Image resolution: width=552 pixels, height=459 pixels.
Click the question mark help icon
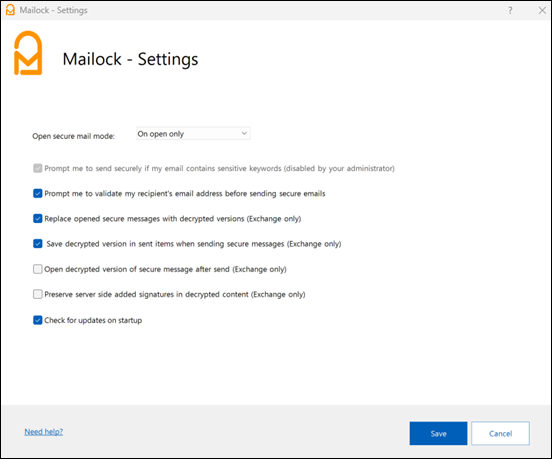(x=510, y=11)
